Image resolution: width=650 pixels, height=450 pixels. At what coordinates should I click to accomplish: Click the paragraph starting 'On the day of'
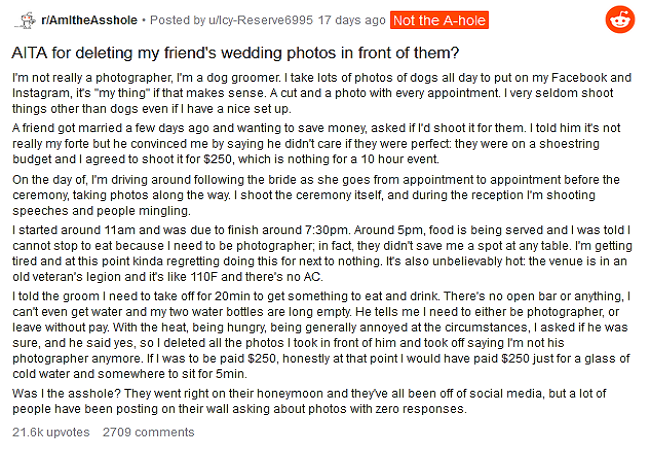(316, 195)
